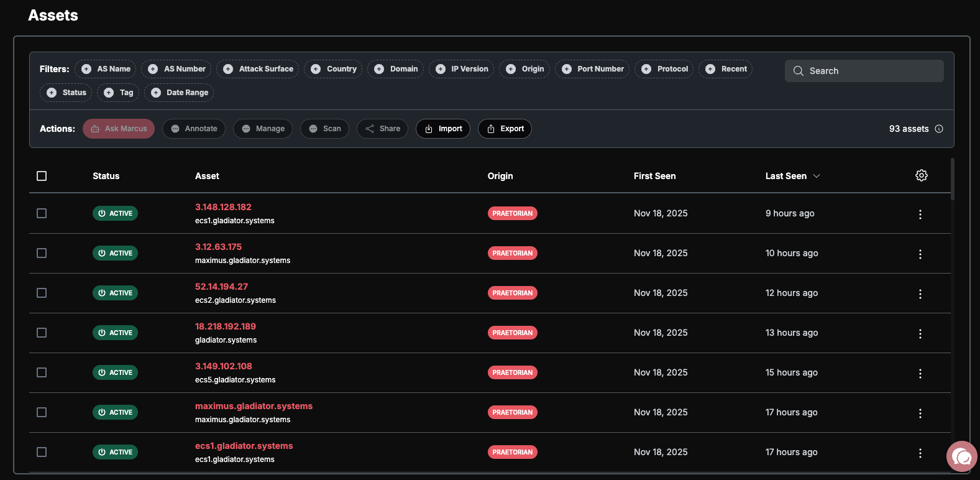This screenshot has height=480, width=980.
Task: Open row menu for 52.14.194.27
Action: pyautogui.click(x=920, y=294)
